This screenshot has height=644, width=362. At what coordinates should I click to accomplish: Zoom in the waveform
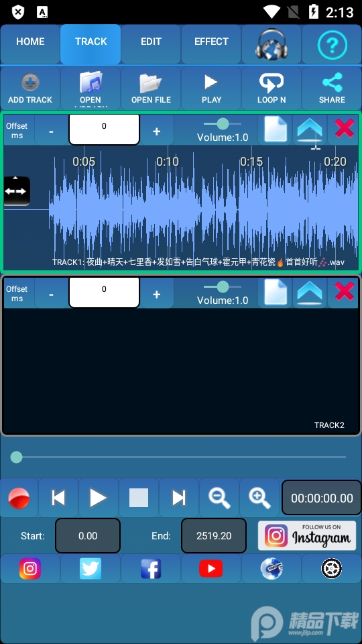click(x=259, y=498)
